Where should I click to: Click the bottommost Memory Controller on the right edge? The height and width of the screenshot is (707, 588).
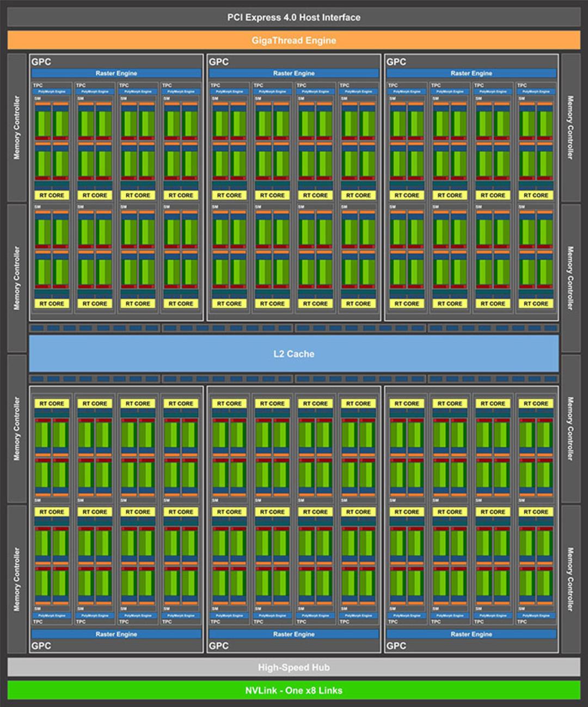tap(571, 579)
